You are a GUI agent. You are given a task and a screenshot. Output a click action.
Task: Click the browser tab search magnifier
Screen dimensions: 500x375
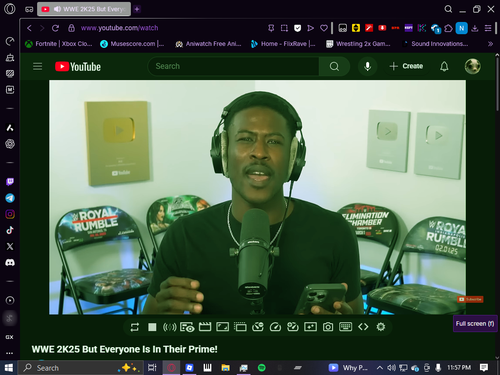pos(448,9)
